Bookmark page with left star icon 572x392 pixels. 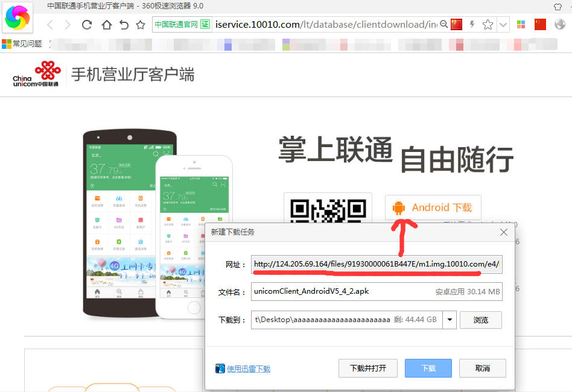click(141, 25)
